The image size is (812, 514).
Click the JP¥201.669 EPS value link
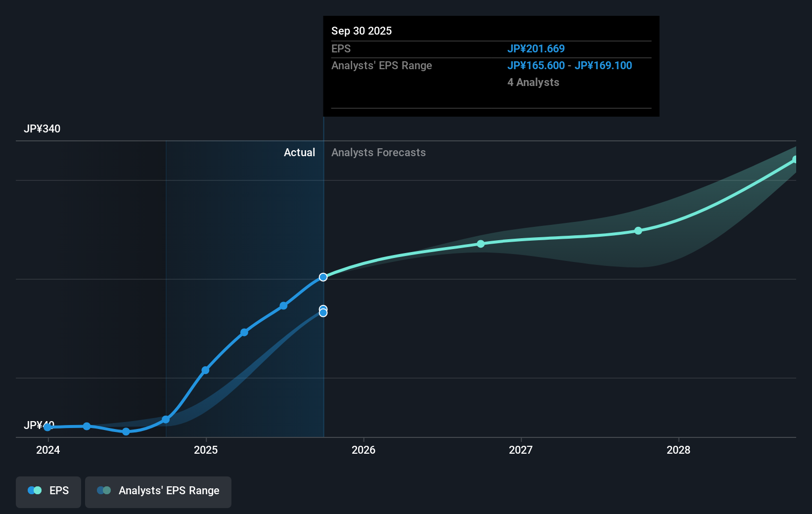(536, 48)
